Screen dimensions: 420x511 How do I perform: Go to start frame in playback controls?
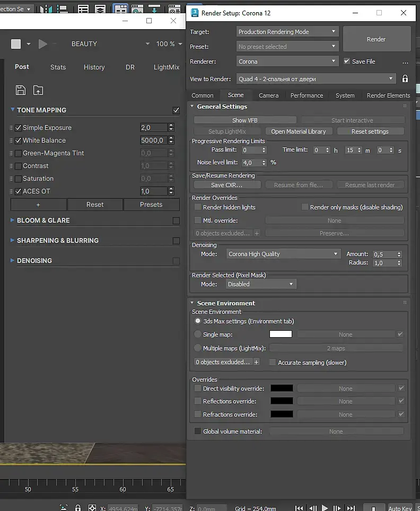pos(299,508)
